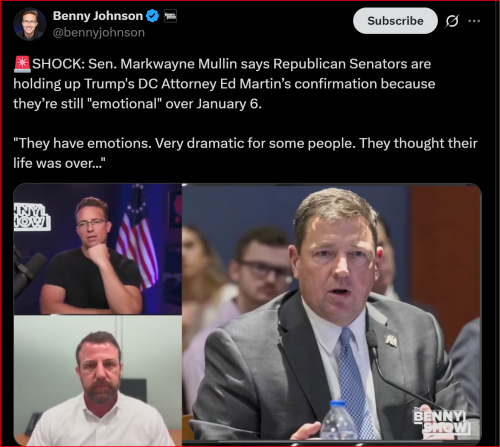Click the BENNY SHOW watermark on video

pyautogui.click(x=443, y=422)
